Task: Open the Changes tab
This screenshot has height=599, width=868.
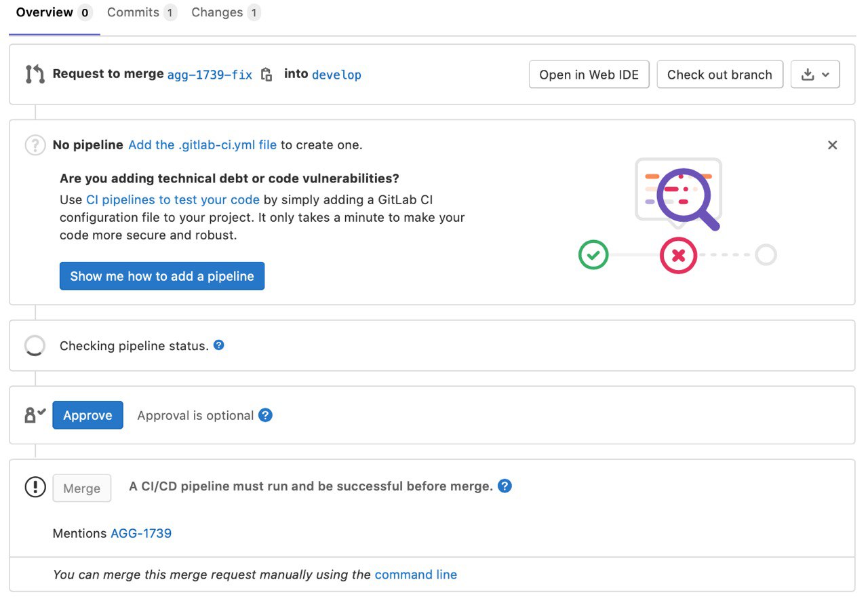Action: pyautogui.click(x=226, y=13)
